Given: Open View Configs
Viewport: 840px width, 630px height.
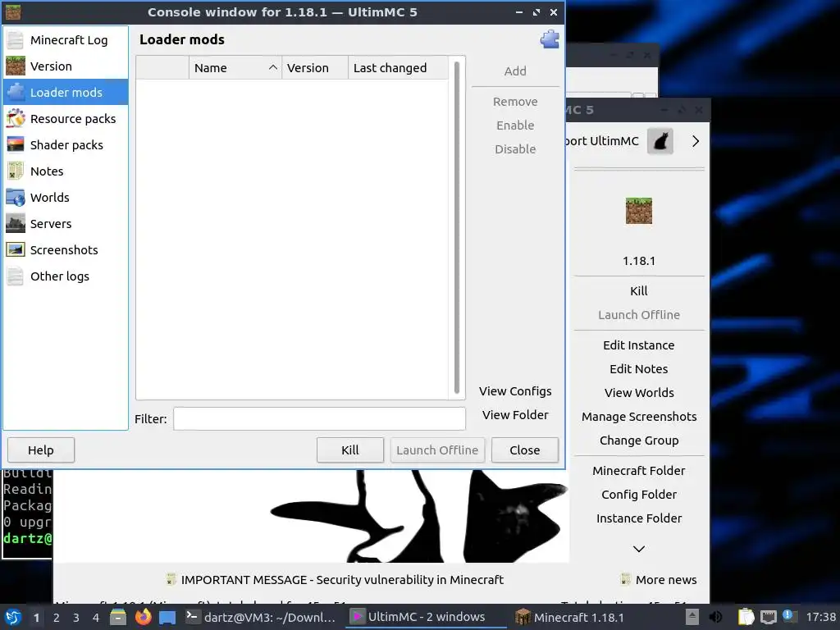Looking at the screenshot, I should click(515, 391).
